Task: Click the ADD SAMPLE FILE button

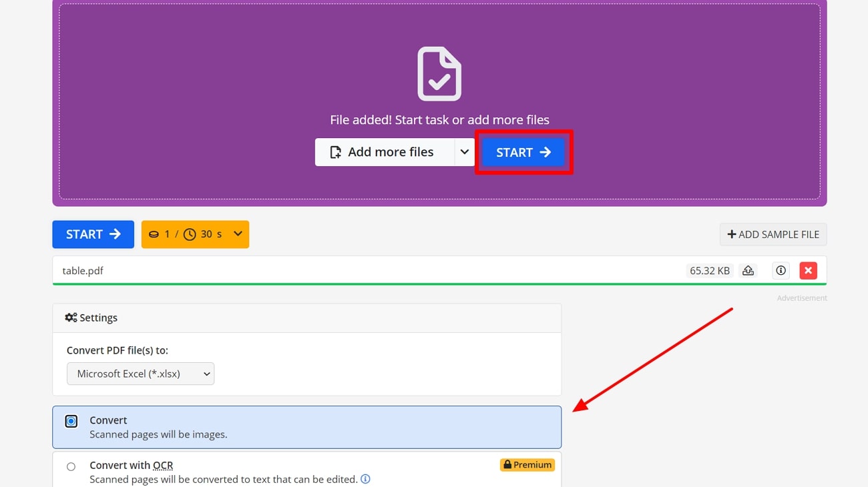Action: tap(773, 234)
